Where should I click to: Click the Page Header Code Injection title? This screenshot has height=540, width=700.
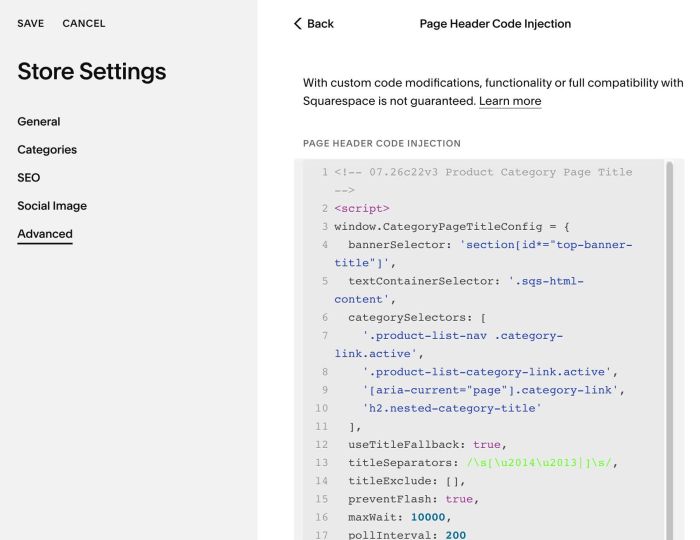click(x=495, y=24)
